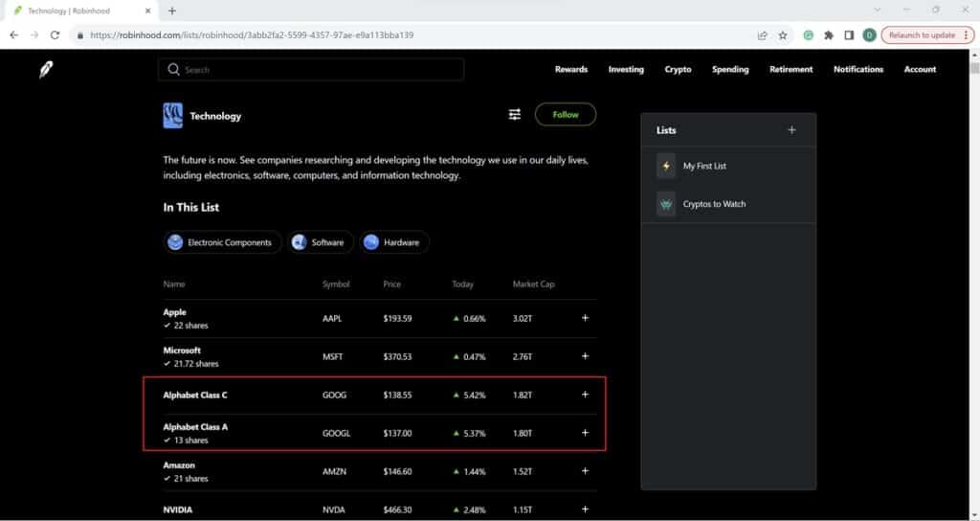Sort by the Today column header
Screen dimensions: 980x521
pyautogui.click(x=462, y=283)
